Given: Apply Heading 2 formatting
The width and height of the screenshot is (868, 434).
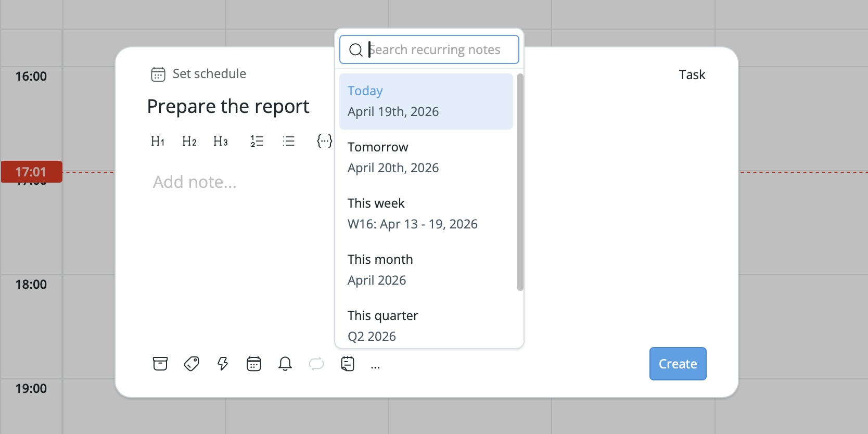Looking at the screenshot, I should point(189,142).
